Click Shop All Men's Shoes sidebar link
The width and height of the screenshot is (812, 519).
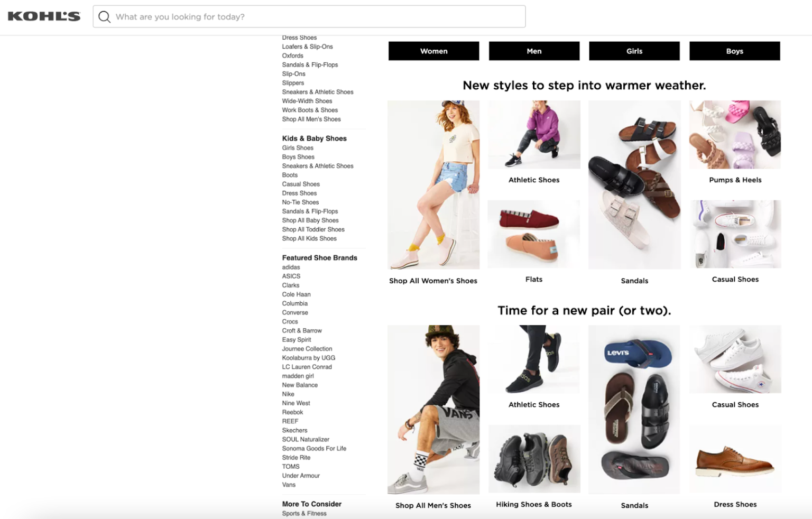[311, 119]
